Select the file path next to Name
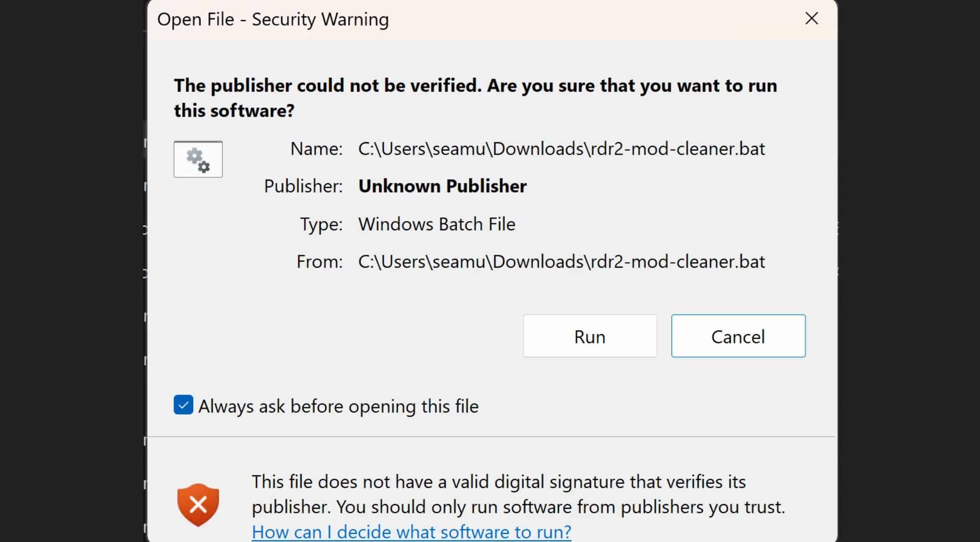The height and width of the screenshot is (542, 980). click(x=561, y=149)
